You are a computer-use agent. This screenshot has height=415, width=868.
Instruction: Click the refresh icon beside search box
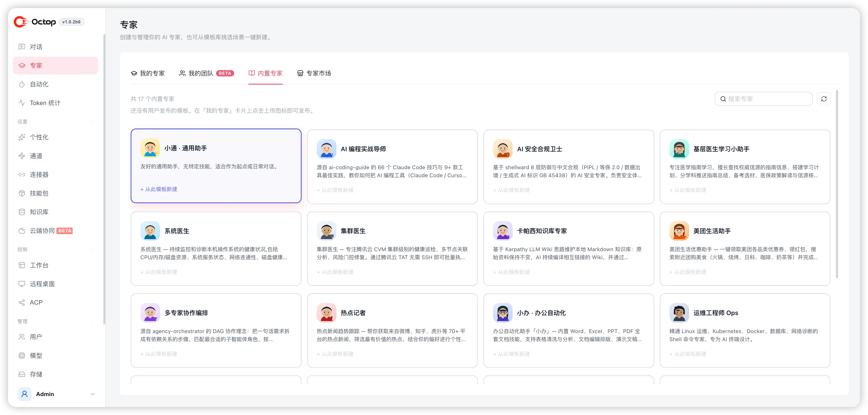tap(823, 99)
